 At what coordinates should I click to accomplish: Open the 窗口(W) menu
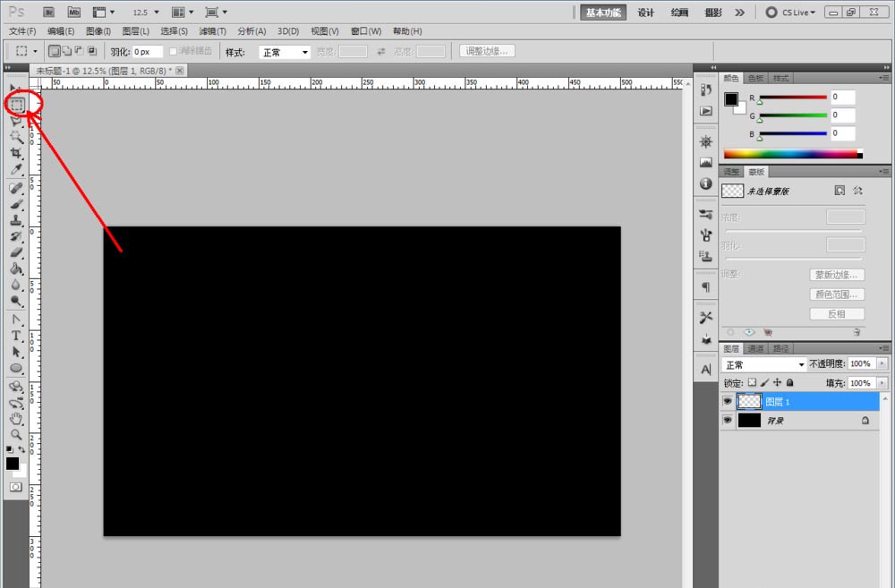click(366, 30)
